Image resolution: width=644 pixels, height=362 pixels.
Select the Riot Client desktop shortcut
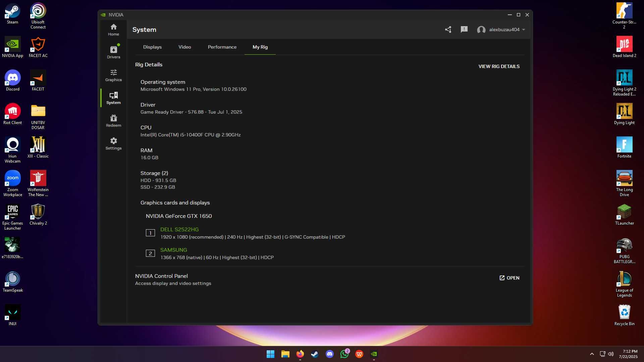[x=13, y=115]
